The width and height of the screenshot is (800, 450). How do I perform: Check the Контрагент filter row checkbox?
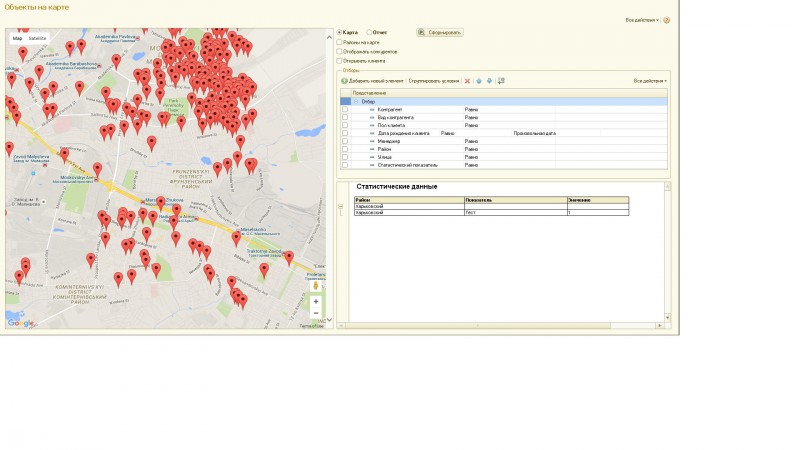point(345,109)
